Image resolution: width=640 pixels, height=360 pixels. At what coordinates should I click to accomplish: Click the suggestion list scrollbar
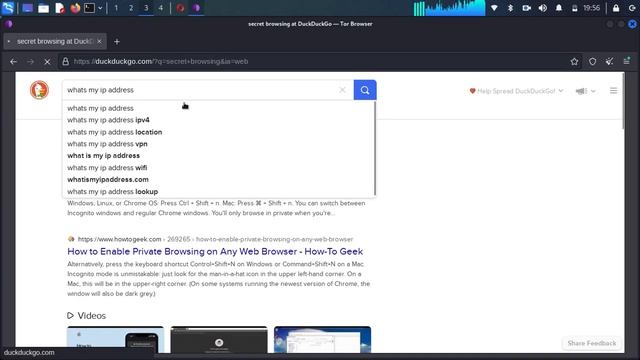click(375, 149)
